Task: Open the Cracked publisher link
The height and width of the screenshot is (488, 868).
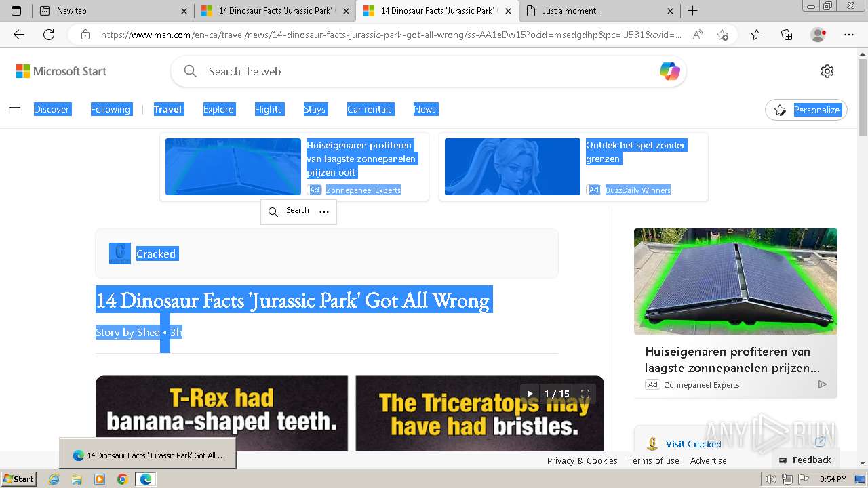Action: point(156,253)
